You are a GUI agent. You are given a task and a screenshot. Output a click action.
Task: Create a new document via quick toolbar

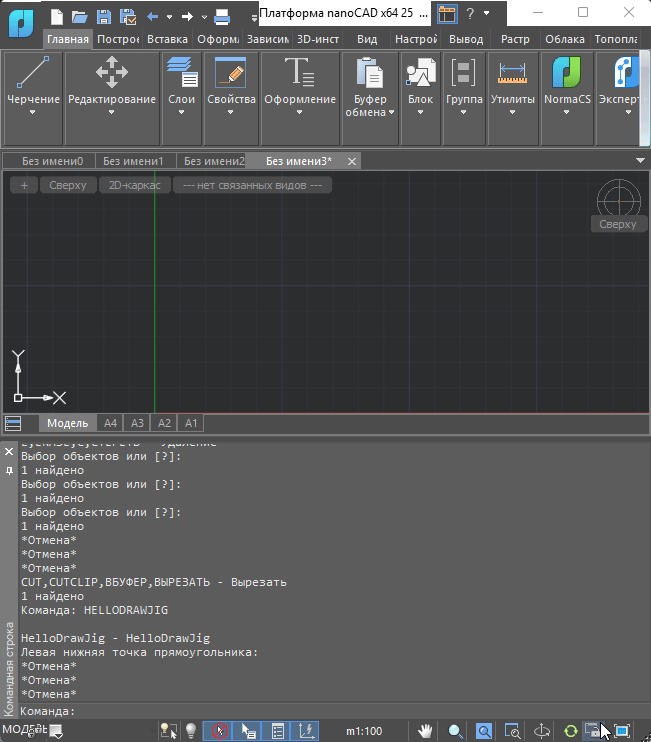[x=57, y=17]
